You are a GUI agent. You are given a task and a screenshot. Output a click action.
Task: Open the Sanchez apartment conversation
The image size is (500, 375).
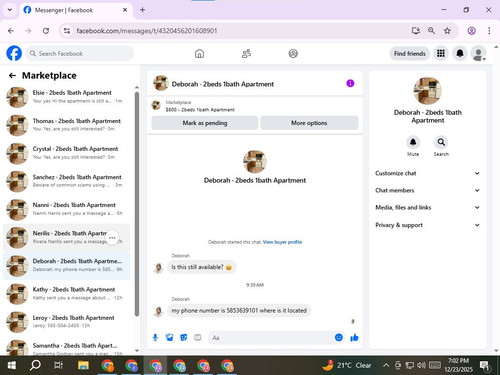pos(67,181)
